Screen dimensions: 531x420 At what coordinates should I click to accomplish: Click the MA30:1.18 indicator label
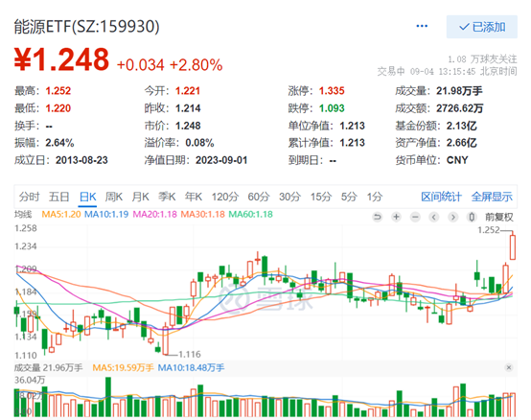(x=202, y=214)
